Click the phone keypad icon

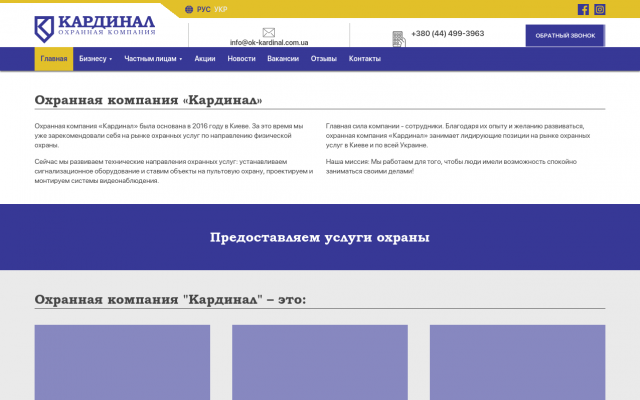[x=399, y=39]
